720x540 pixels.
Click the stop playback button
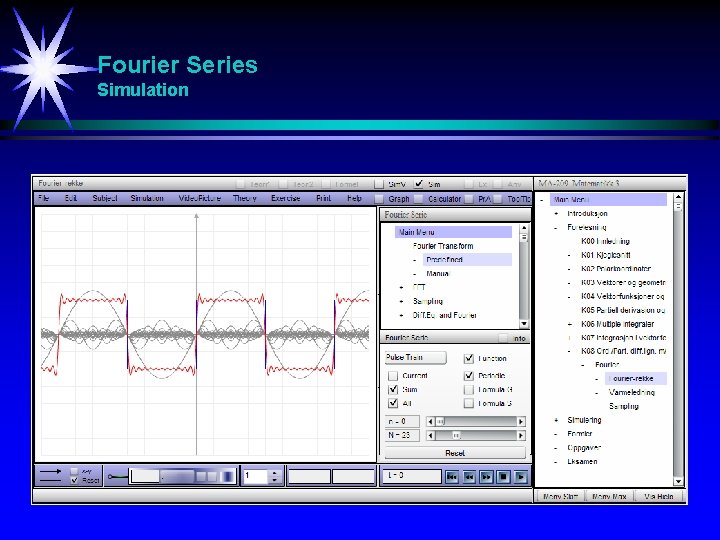click(503, 477)
